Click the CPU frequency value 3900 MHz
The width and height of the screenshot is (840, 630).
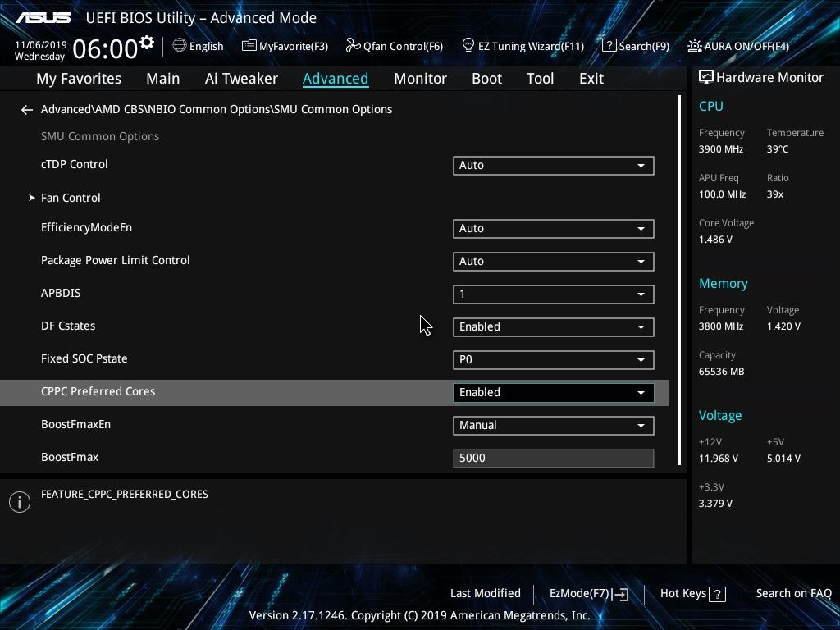tap(720, 149)
